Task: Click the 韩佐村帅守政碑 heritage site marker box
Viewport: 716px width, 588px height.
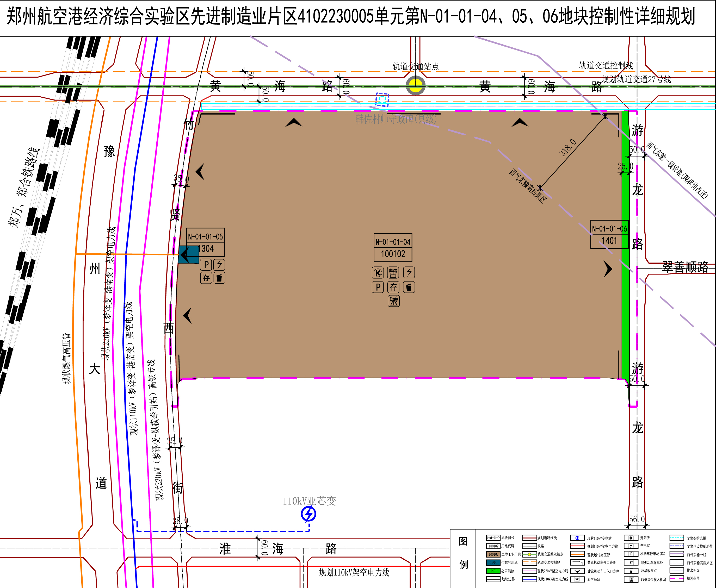Action: click(382, 99)
